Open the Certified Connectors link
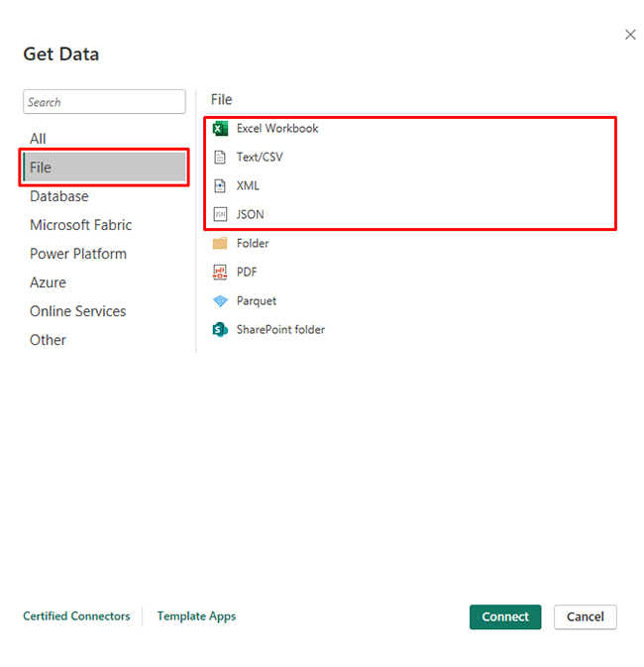This screenshot has width=644, height=667. (x=76, y=616)
